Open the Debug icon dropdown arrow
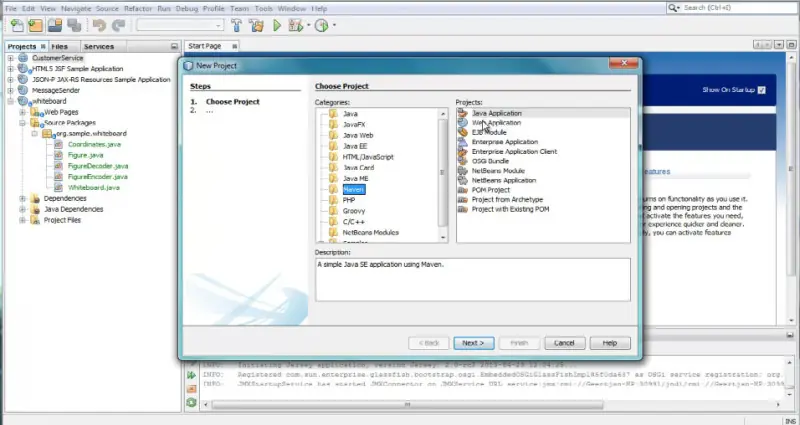Viewport: 800px width, 425px height. 308,25
